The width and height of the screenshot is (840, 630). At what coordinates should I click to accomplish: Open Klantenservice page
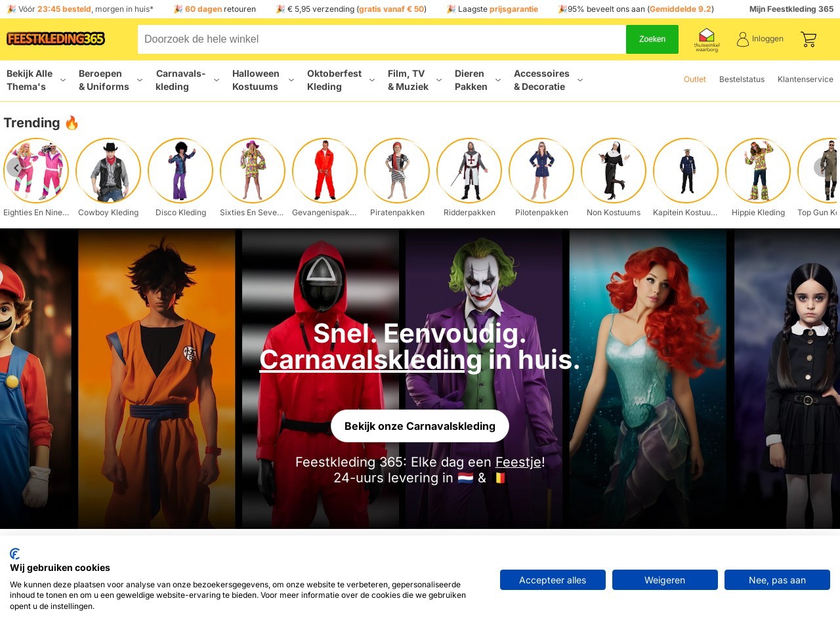click(x=805, y=79)
